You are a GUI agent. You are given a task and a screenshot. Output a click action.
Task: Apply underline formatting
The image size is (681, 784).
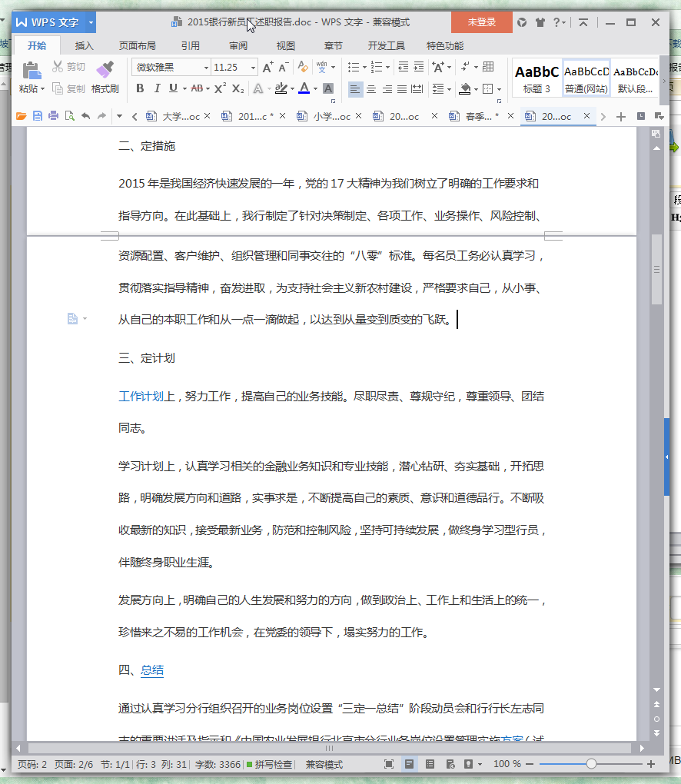172,88
